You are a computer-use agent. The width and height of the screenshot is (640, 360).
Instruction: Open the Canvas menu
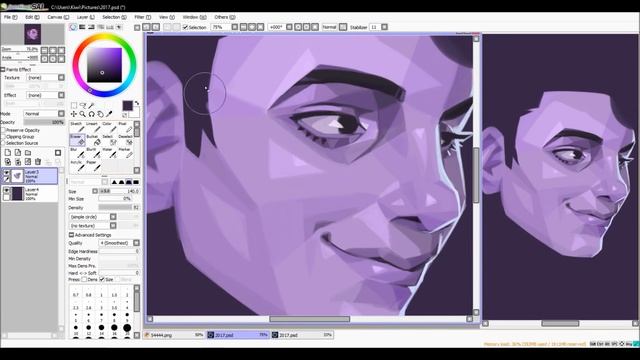(x=58, y=17)
